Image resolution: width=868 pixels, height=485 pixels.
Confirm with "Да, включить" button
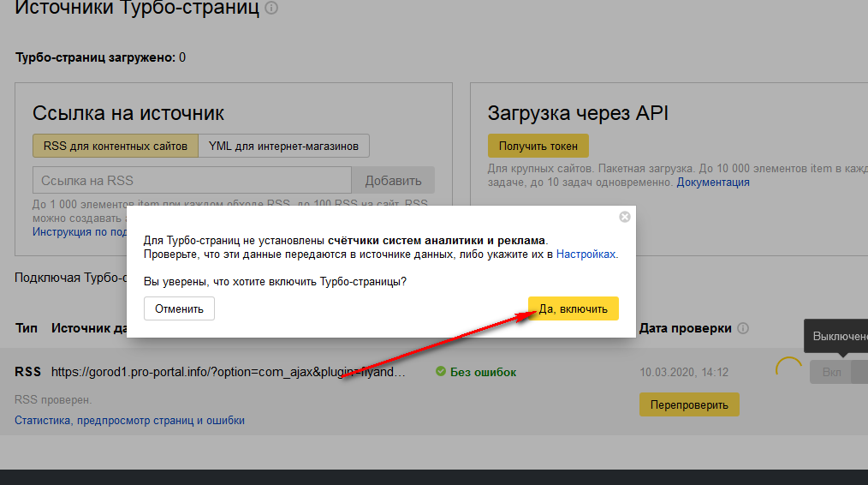click(x=573, y=309)
